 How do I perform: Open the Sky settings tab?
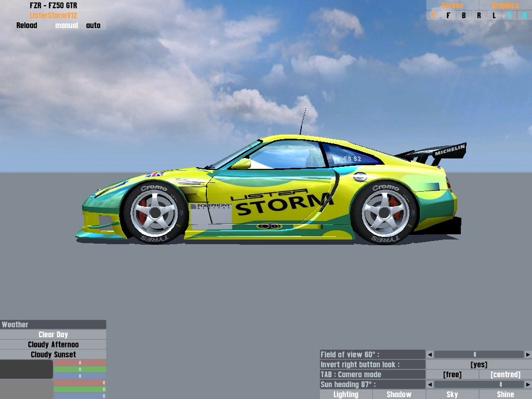coord(453,394)
